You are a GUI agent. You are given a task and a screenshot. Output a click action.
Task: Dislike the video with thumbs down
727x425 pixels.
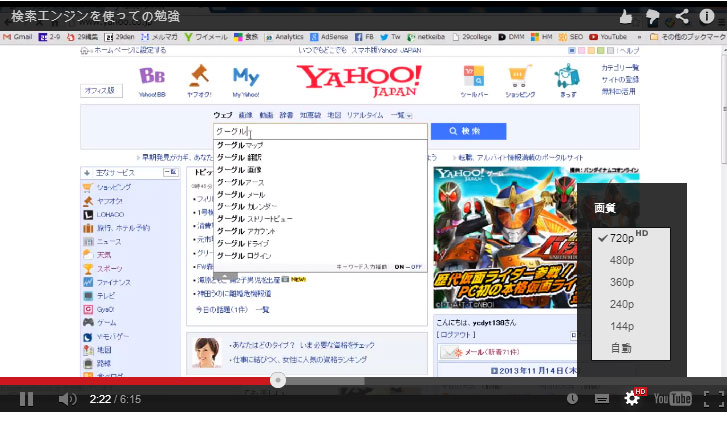pos(653,17)
